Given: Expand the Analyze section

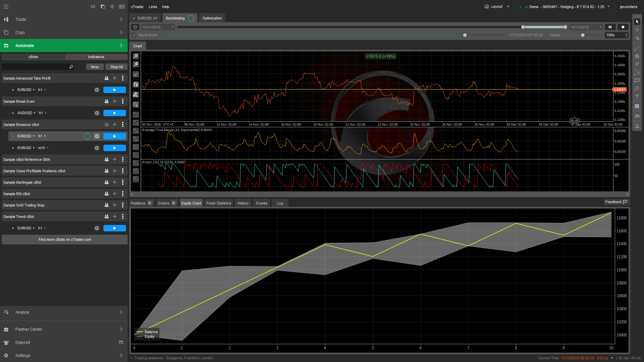Looking at the screenshot, I should (x=64, y=312).
